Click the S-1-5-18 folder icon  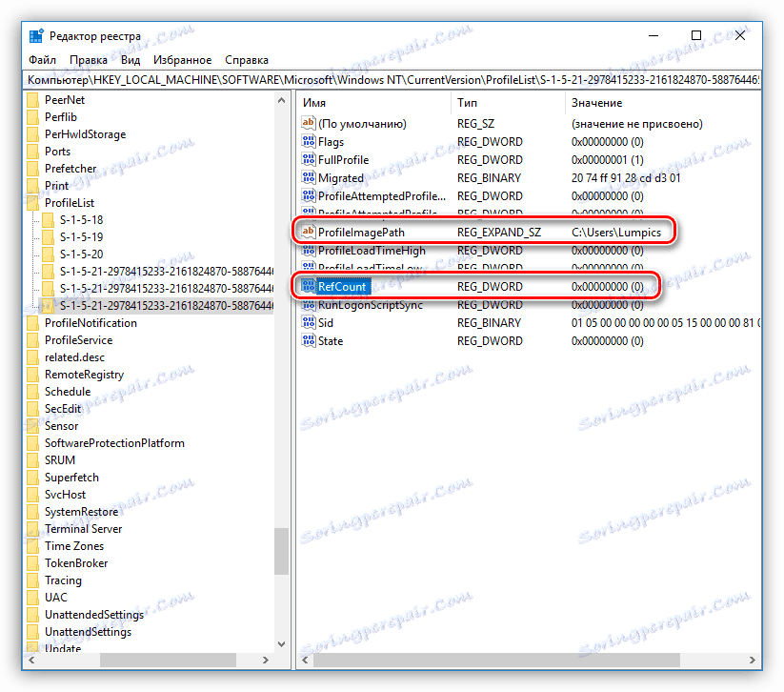click(x=48, y=220)
